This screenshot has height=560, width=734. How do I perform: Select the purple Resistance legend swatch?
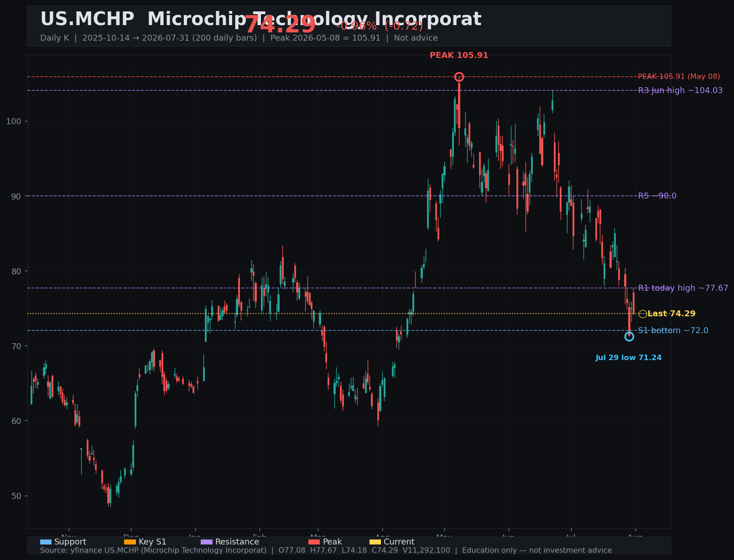click(x=207, y=542)
